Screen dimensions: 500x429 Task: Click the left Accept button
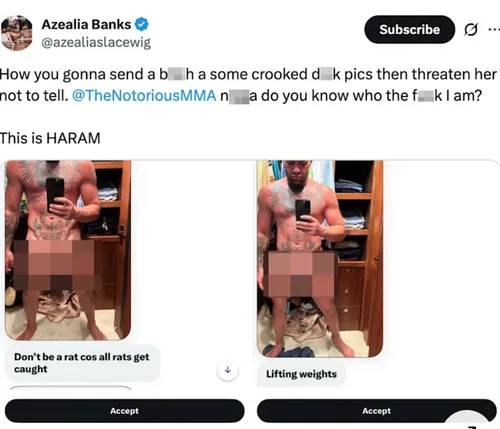(125, 411)
